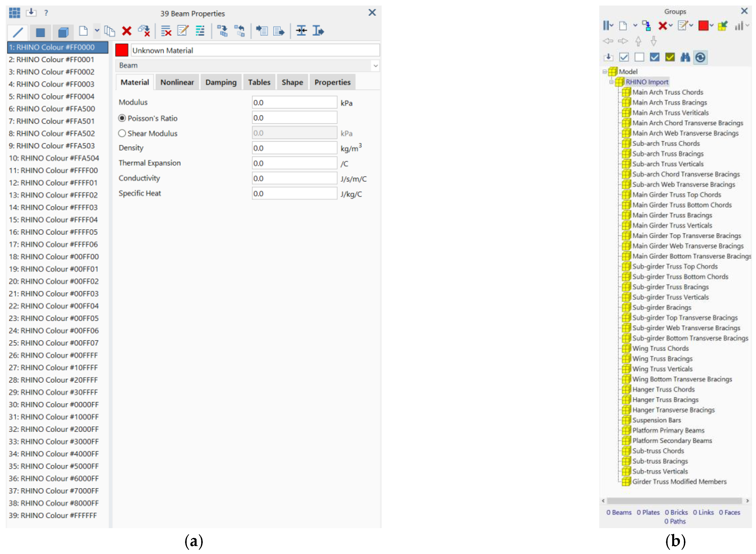This screenshot has height=554, width=756.
Task: Select the beam (line) property type icon
Action: pyautogui.click(x=18, y=32)
